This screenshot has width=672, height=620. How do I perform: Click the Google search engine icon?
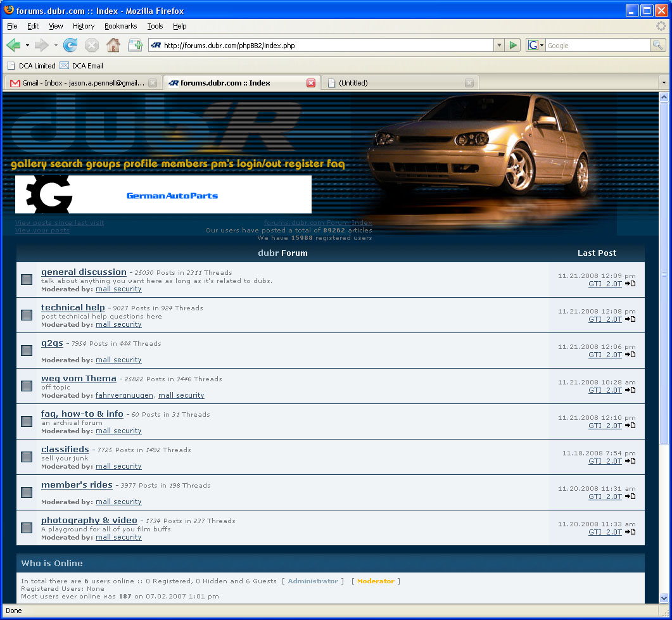click(533, 45)
